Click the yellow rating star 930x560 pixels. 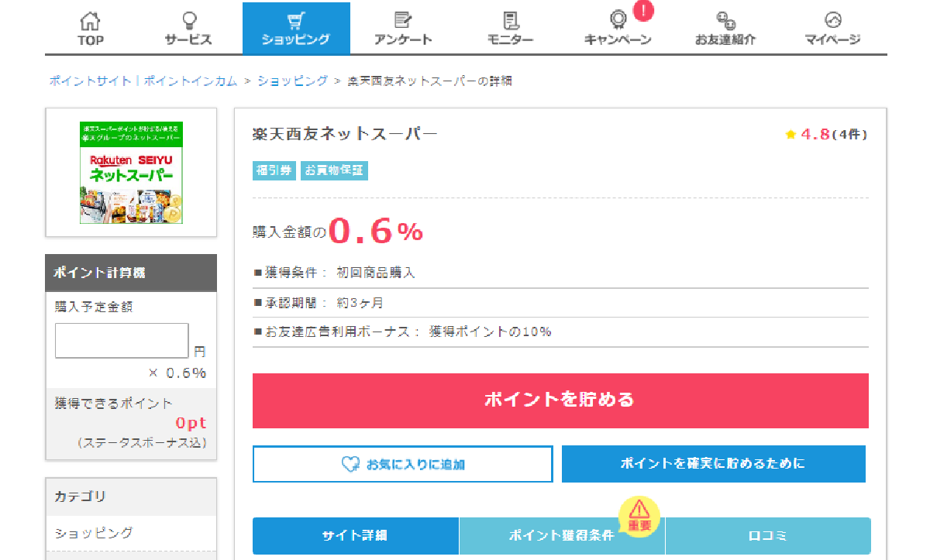[790, 135]
